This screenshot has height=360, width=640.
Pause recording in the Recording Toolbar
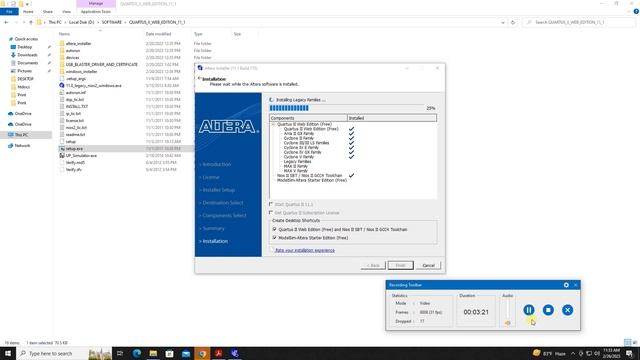point(529,310)
